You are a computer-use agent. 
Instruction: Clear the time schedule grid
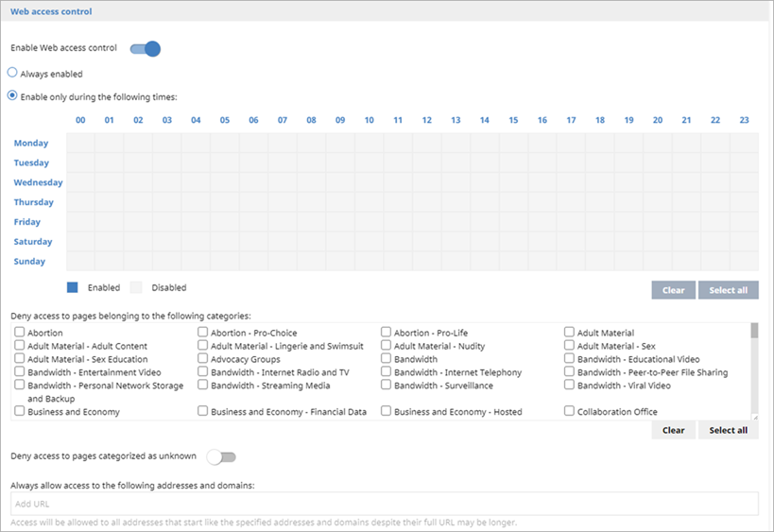tap(673, 290)
